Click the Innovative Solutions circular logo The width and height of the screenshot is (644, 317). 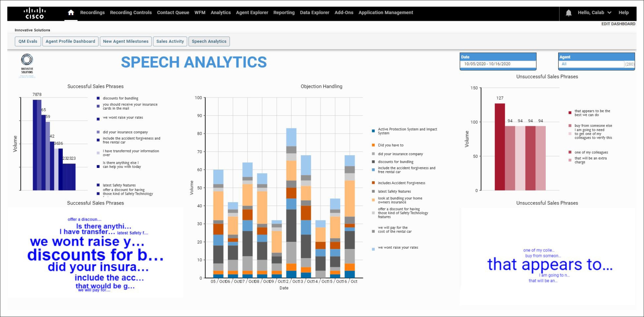(27, 59)
